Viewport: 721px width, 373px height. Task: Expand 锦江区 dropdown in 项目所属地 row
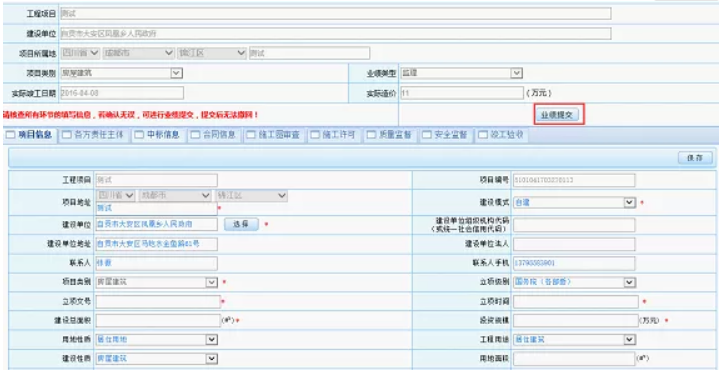point(212,53)
